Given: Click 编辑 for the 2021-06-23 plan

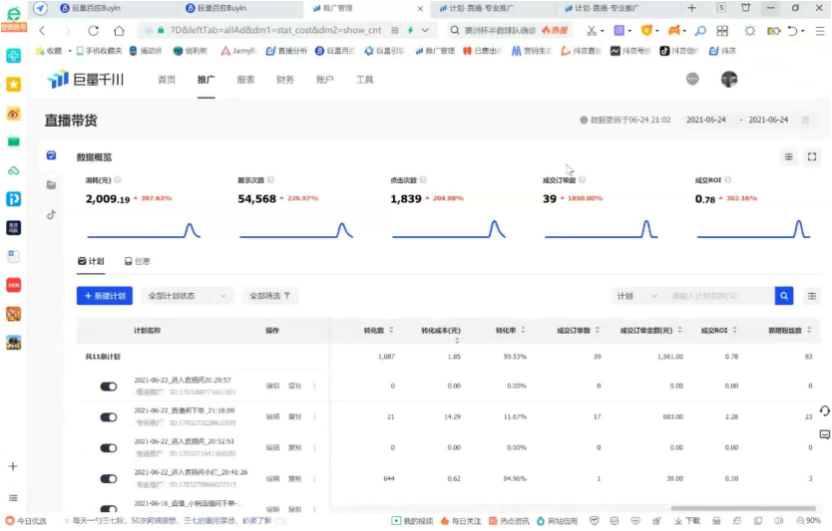Looking at the screenshot, I should [273, 386].
